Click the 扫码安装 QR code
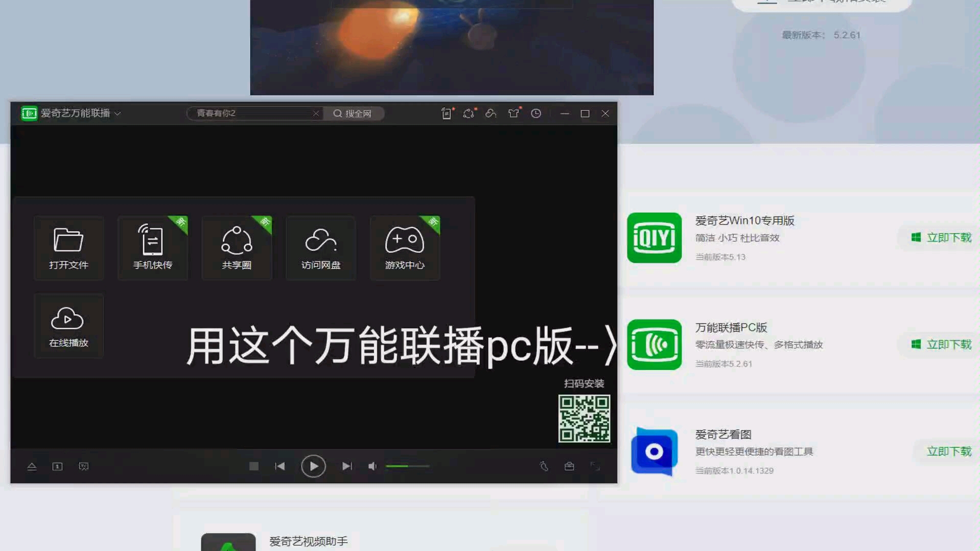The height and width of the screenshot is (551, 980). coord(584,419)
